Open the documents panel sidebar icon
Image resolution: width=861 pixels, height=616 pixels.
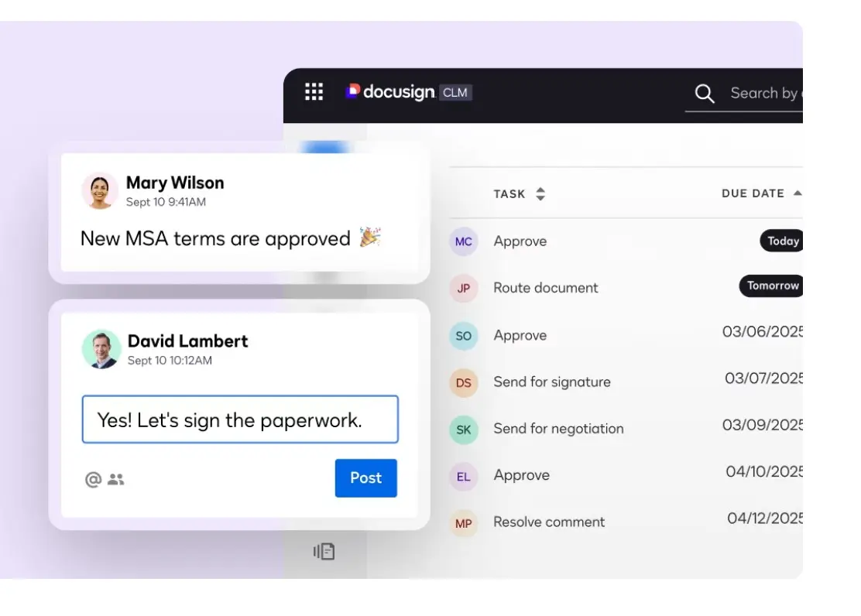click(x=324, y=552)
